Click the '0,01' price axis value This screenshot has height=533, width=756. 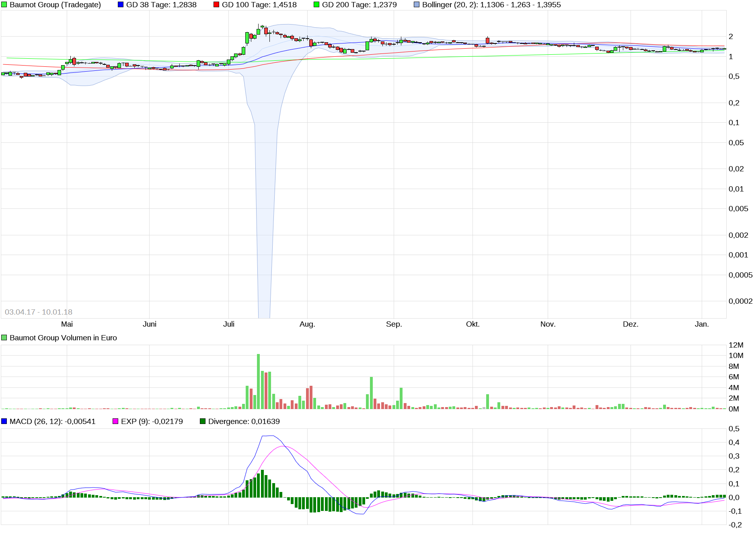pos(736,189)
